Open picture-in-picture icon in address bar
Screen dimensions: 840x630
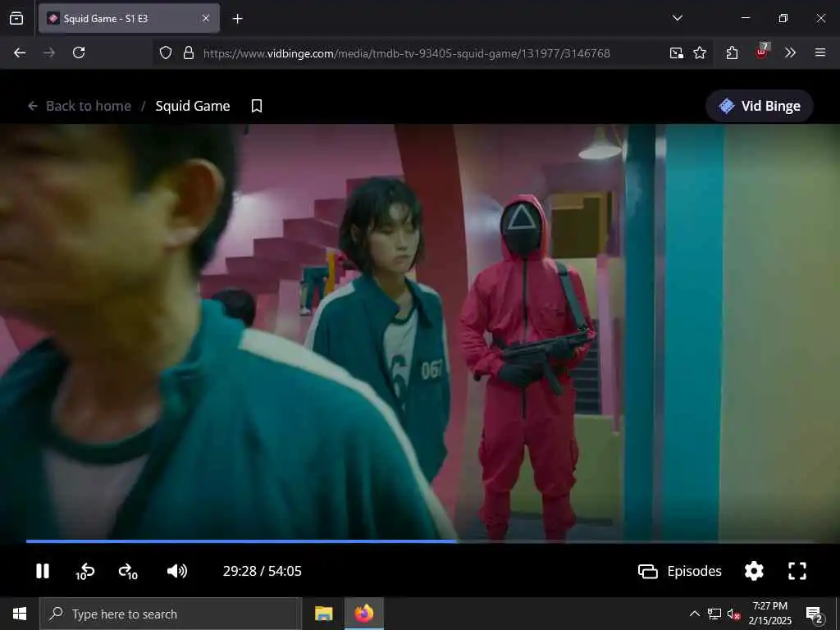676,53
